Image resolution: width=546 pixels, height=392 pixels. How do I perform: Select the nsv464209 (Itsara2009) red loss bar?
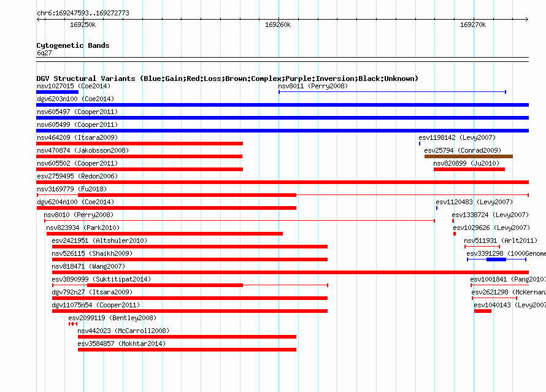(140, 144)
